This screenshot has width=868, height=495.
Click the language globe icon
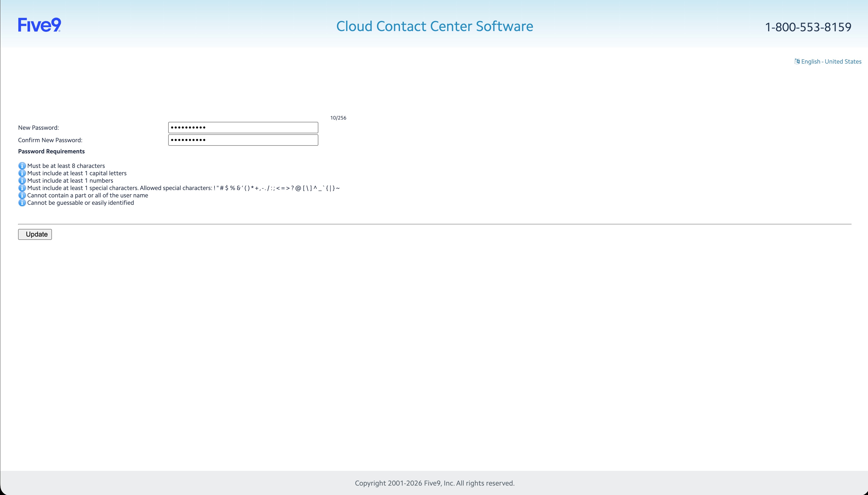pos(797,61)
